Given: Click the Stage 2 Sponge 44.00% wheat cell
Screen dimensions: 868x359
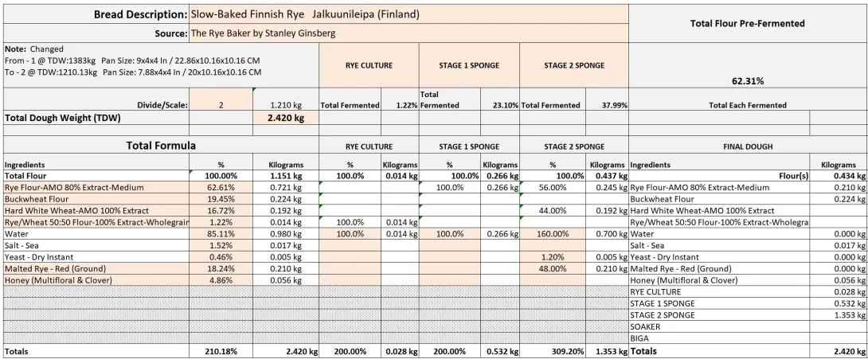Looking at the screenshot, I should [x=552, y=211].
